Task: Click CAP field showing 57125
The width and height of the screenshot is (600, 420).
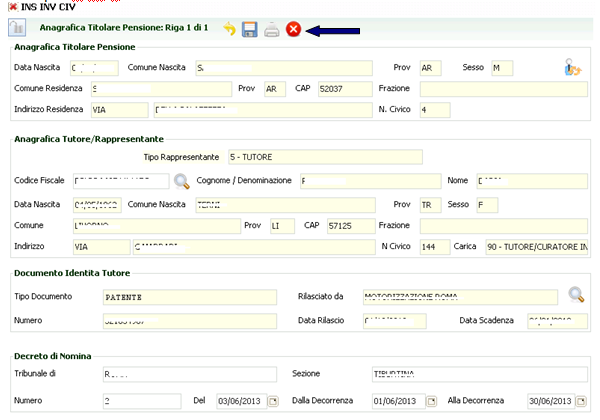Action: click(351, 226)
